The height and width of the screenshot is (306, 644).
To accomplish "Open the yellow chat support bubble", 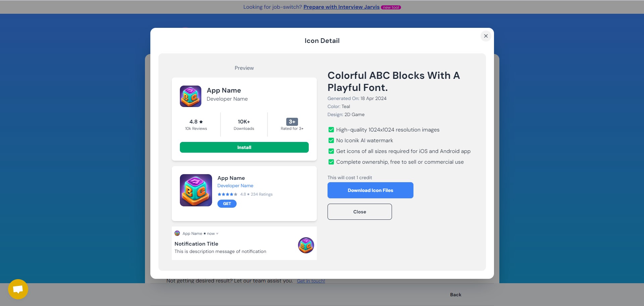I will 18,289.
